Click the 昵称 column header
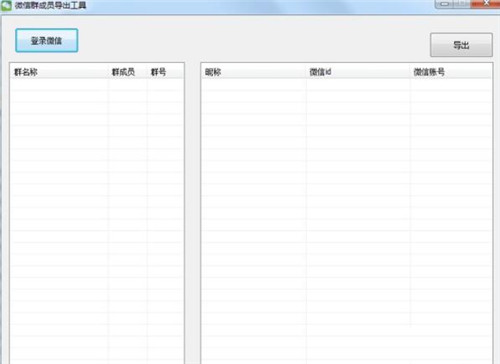This screenshot has width=500, height=364. click(254, 72)
